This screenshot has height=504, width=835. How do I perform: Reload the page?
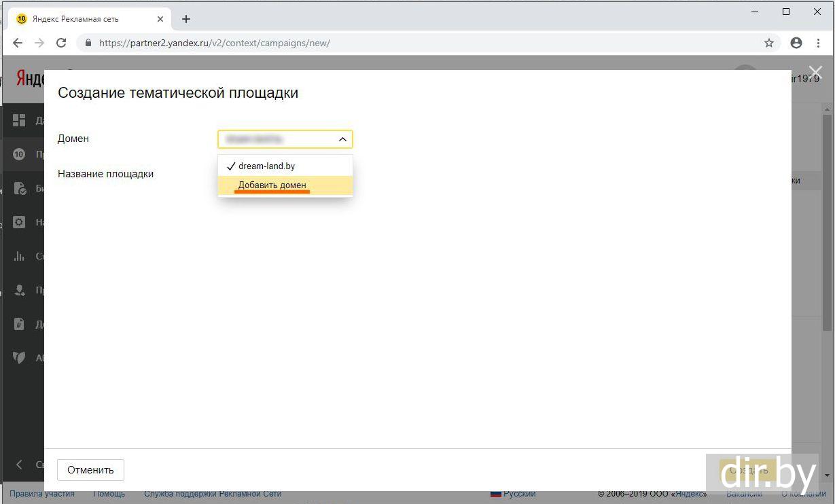pyautogui.click(x=61, y=43)
